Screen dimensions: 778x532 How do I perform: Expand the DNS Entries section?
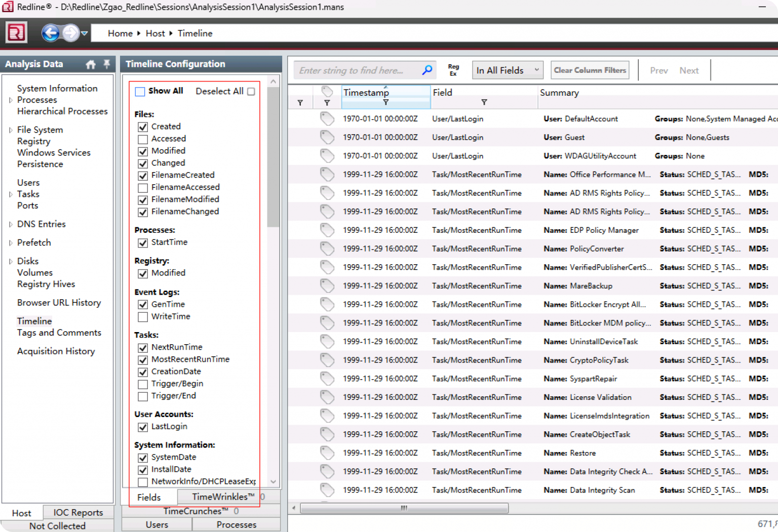click(11, 224)
